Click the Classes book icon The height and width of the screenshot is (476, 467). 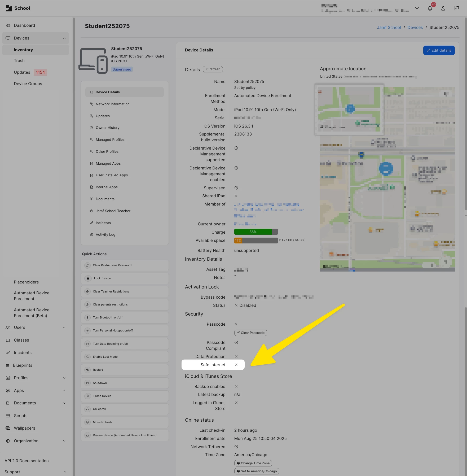pyautogui.click(x=8, y=340)
